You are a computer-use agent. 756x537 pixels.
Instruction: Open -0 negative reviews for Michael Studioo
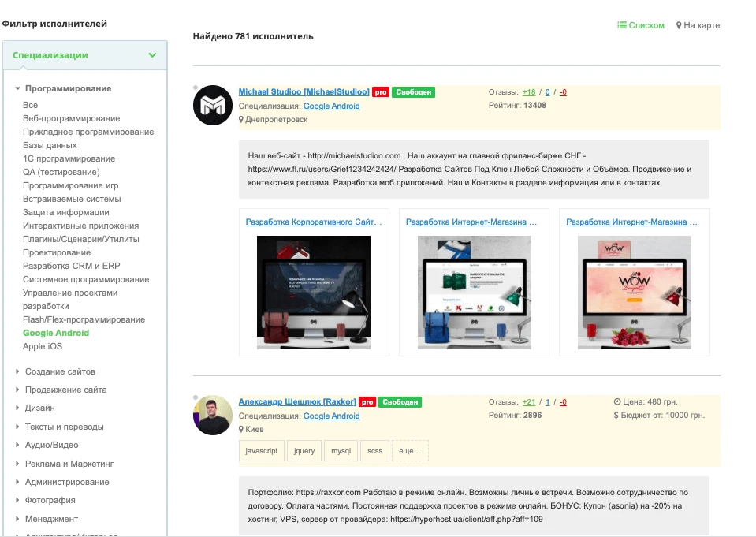[x=563, y=92]
